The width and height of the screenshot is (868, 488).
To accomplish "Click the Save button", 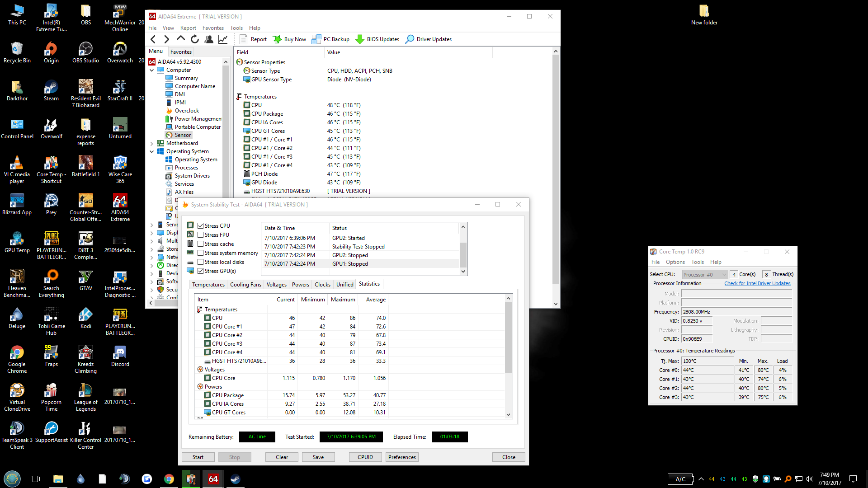I will pos(318,457).
